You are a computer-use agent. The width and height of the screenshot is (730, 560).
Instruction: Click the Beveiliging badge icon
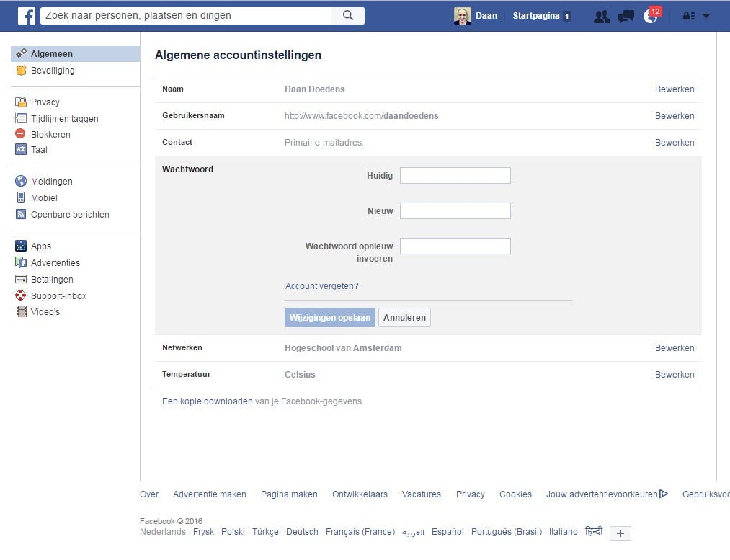(x=21, y=71)
